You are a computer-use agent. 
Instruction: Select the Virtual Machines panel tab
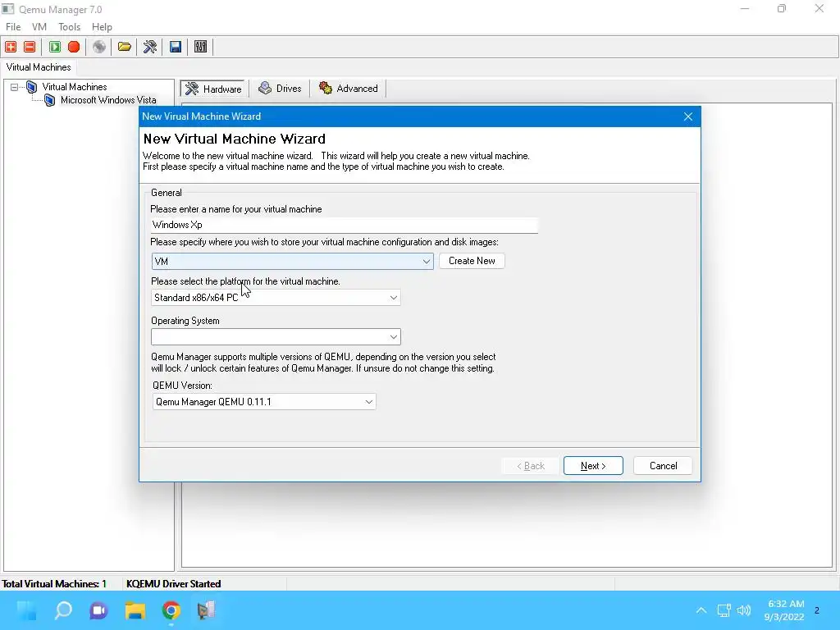(39, 67)
